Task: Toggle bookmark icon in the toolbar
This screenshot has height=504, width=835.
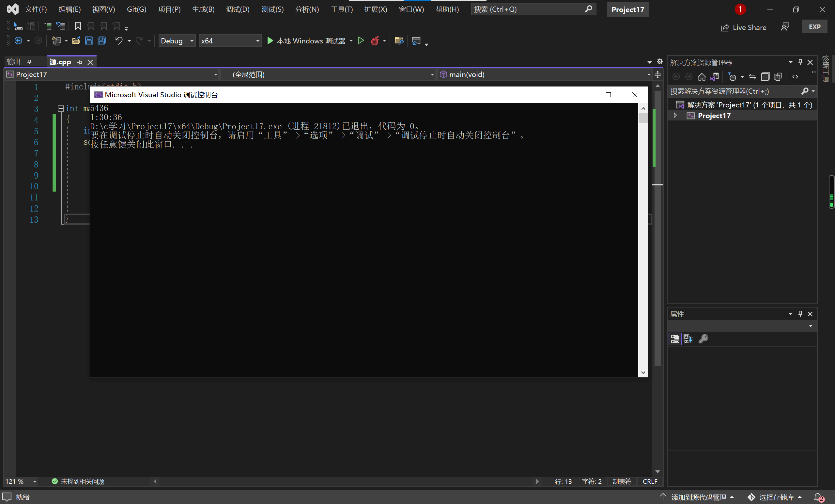Action: (x=78, y=26)
